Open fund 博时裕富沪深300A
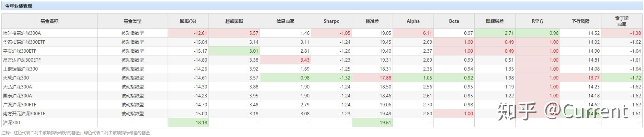Viewport: 644px width, 137px height. [x=22, y=33]
